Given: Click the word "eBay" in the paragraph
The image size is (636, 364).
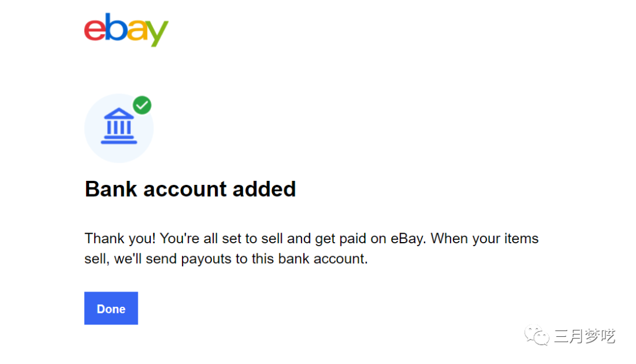Looking at the screenshot, I should pyautogui.click(x=406, y=239).
